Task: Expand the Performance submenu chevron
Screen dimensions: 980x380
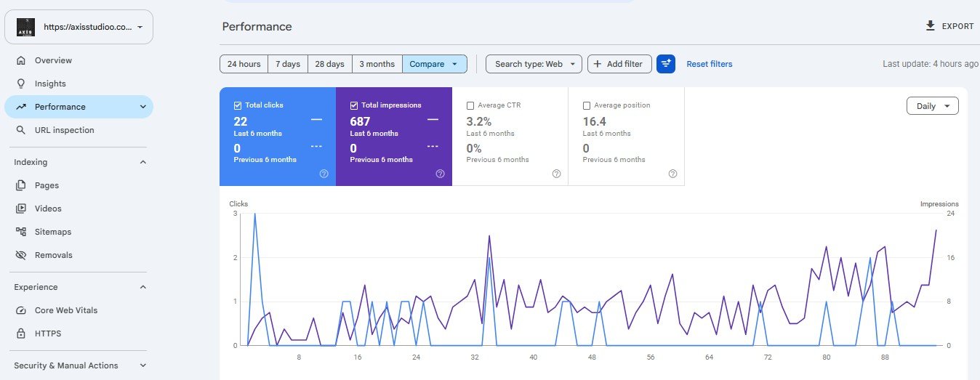Action: (x=142, y=107)
